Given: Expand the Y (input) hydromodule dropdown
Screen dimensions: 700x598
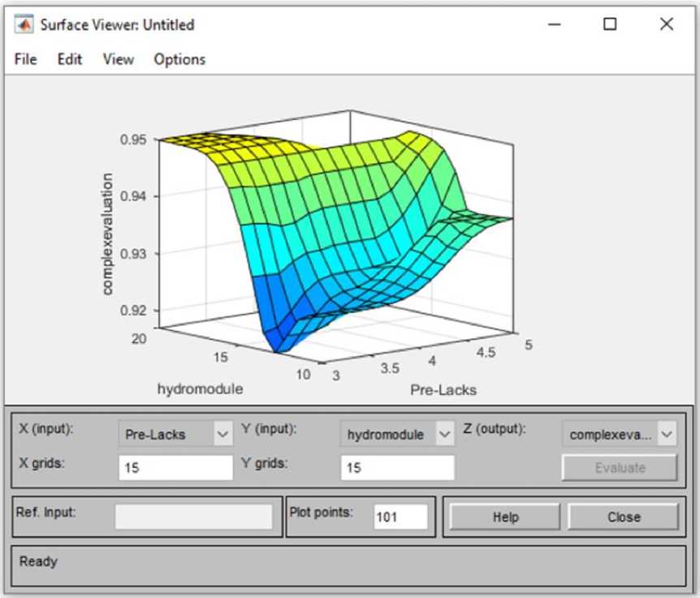Looking at the screenshot, I should point(397,433).
